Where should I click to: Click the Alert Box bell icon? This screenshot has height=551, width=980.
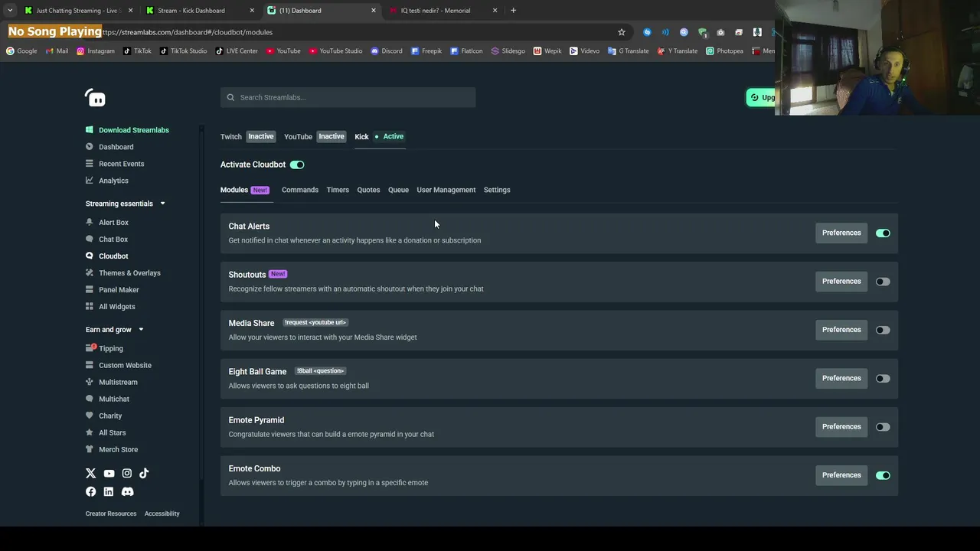tap(90, 222)
